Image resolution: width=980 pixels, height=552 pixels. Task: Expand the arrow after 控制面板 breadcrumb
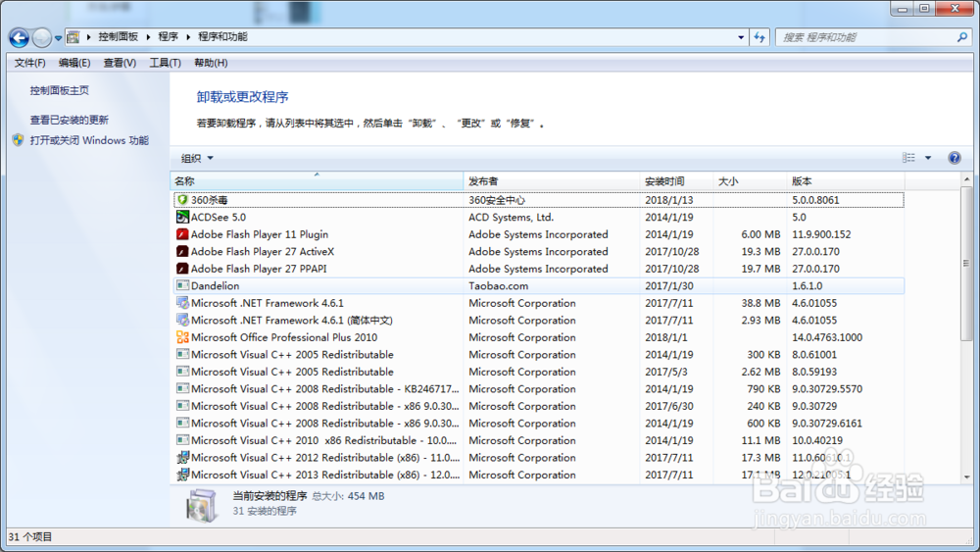pos(148,37)
